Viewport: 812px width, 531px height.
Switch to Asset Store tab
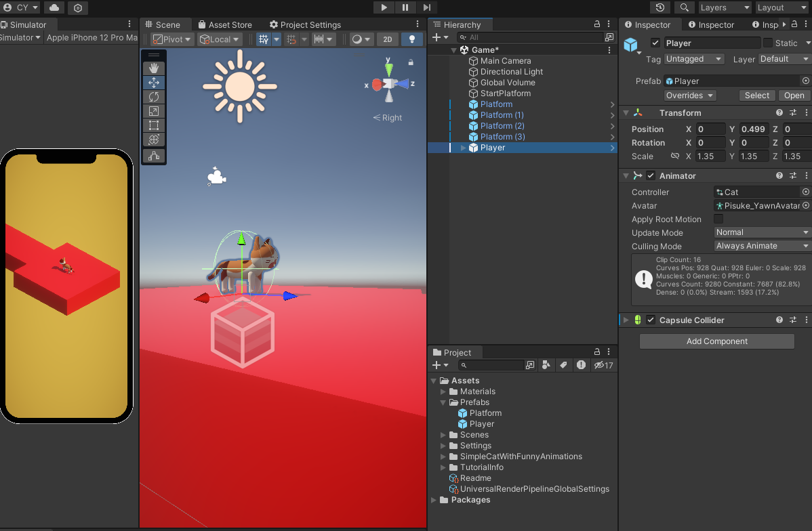tap(225, 24)
